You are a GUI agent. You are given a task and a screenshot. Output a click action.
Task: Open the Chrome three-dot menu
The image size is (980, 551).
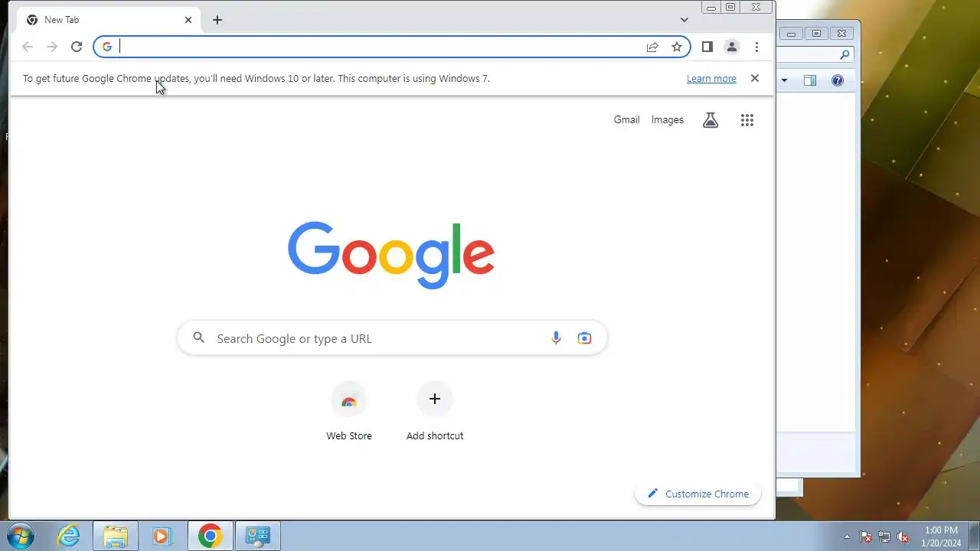[x=756, y=47]
